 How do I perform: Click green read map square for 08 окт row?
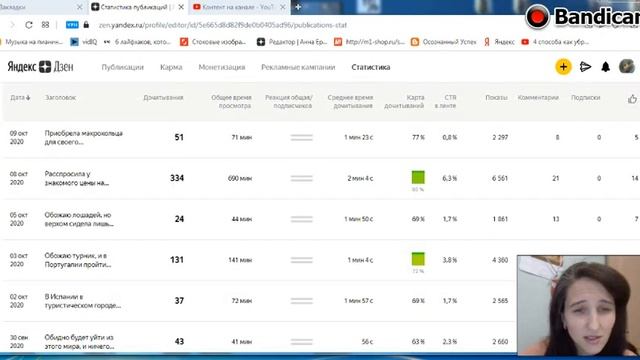tap(418, 177)
